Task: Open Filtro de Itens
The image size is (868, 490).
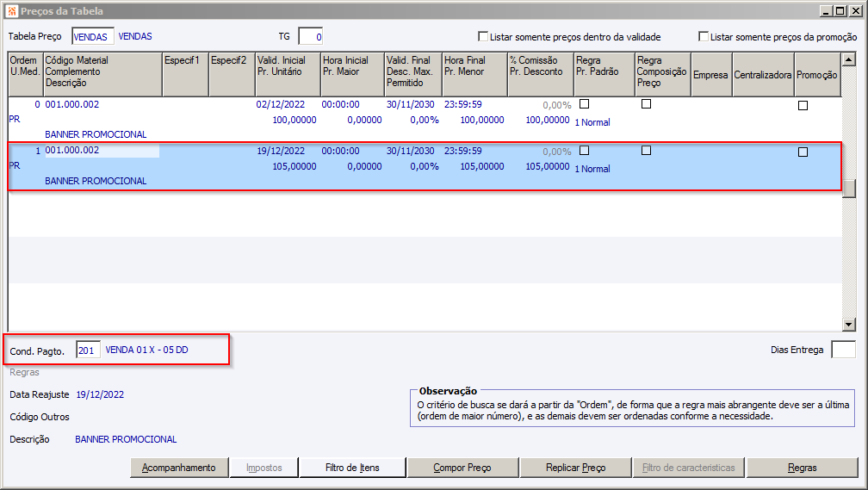Action: [x=352, y=468]
